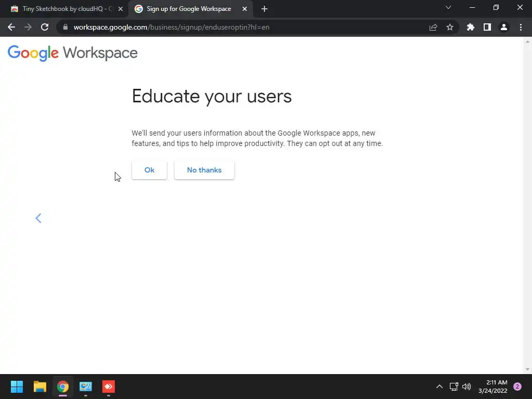
Task: Click the browser forward arrow
Action: point(28,27)
